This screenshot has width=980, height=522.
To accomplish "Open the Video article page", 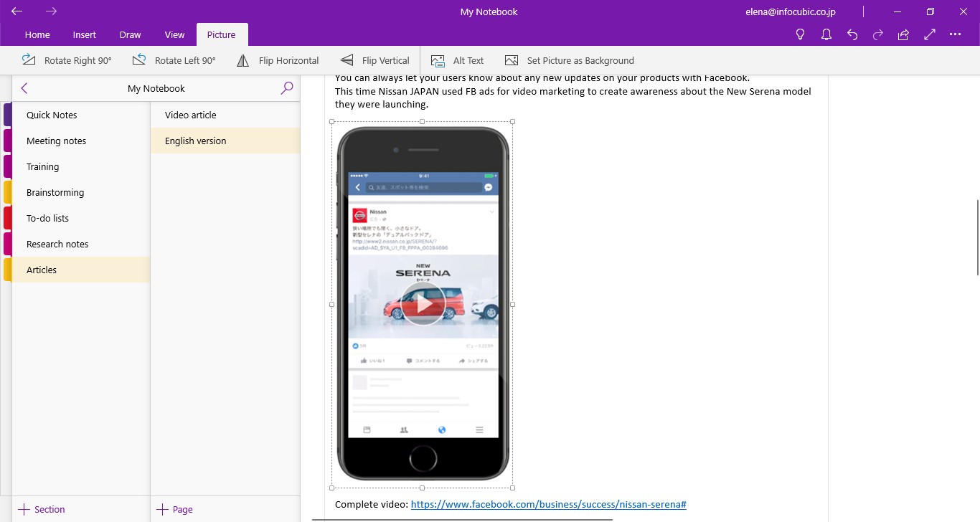I will (x=225, y=115).
